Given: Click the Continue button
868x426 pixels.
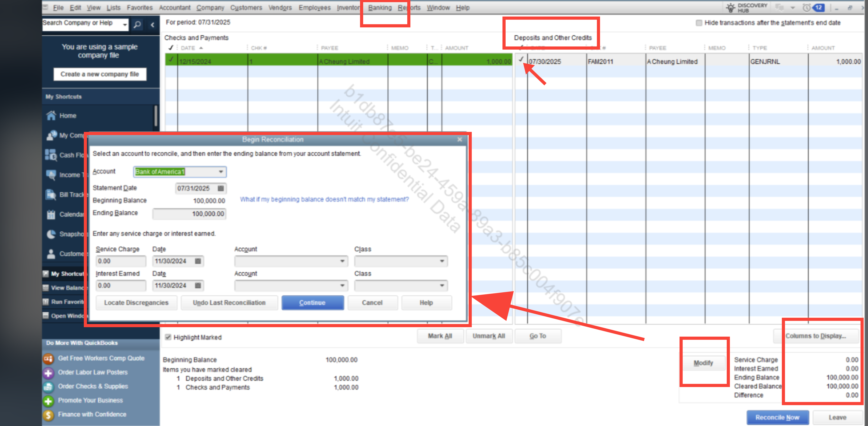Looking at the screenshot, I should coord(312,303).
